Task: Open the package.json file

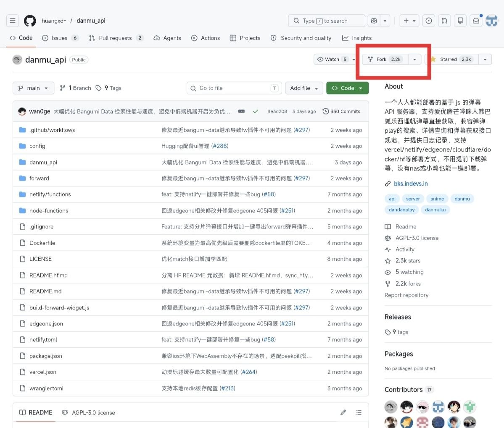Action: (46, 356)
